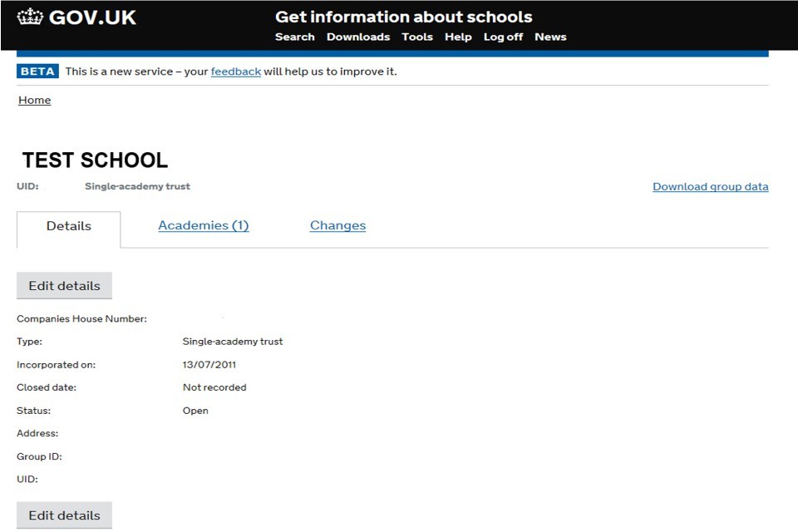Click the Not recorded closed date value
798x532 pixels.
[x=214, y=387]
